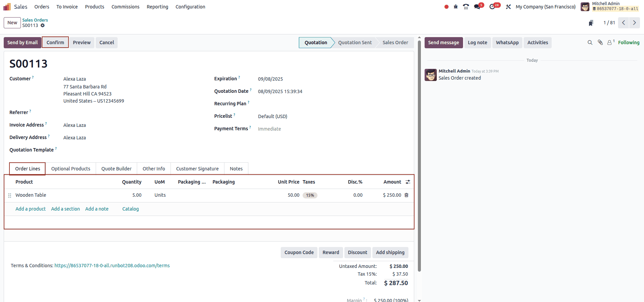Confirm the quotation
Viewport: 644px width, 302px height.
tap(55, 43)
